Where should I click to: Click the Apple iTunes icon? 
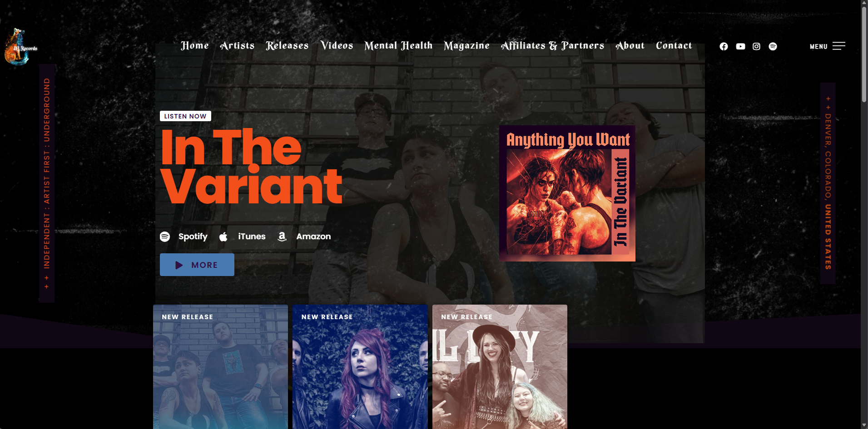click(223, 237)
